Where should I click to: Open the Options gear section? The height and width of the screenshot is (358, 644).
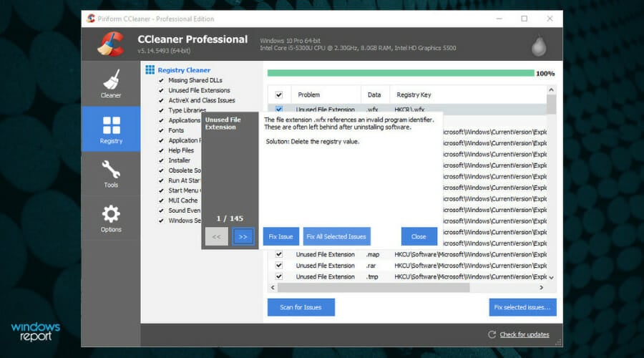(111, 218)
